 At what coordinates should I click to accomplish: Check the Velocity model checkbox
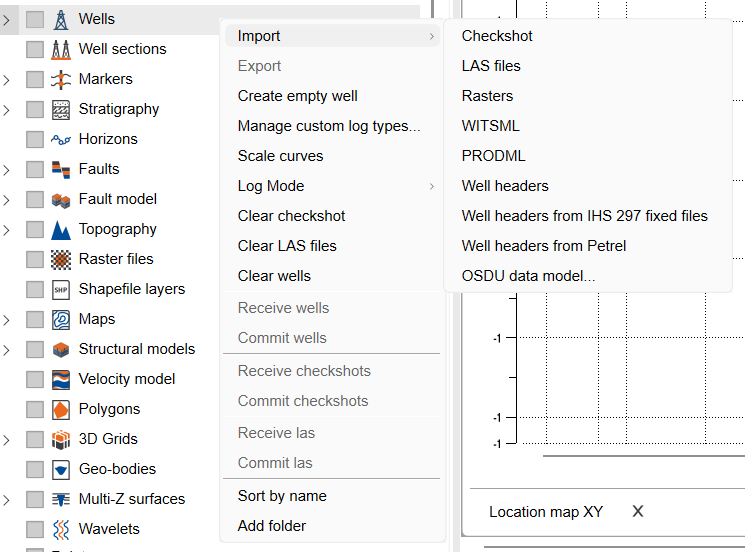click(x=35, y=379)
